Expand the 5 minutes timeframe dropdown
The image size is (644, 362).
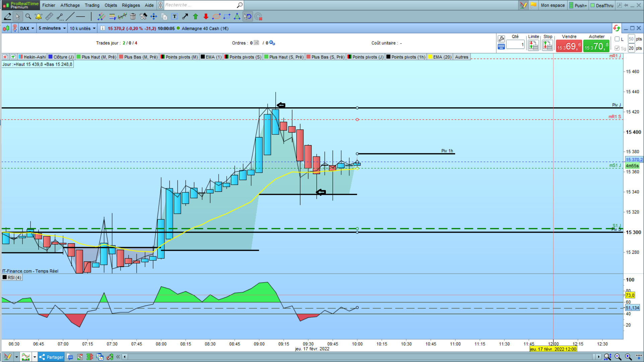click(x=52, y=28)
